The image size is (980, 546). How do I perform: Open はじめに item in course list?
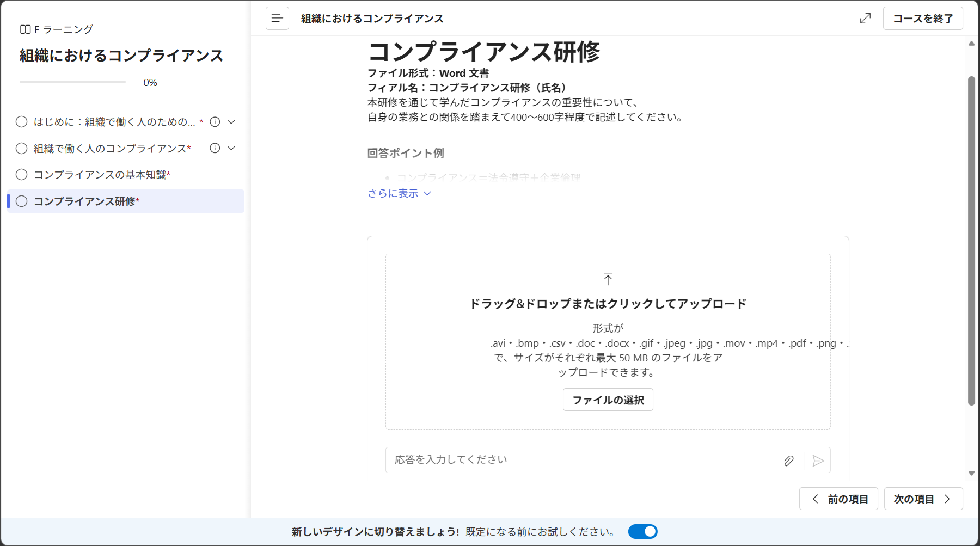pos(114,122)
